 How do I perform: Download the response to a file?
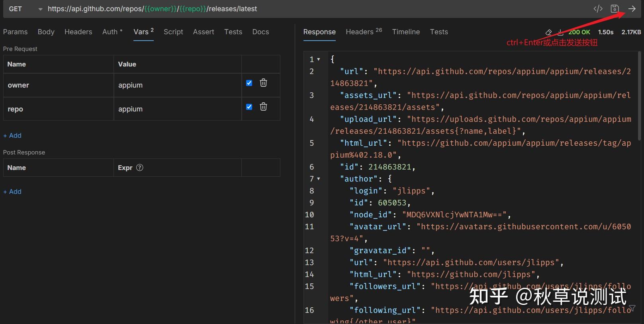click(x=560, y=32)
